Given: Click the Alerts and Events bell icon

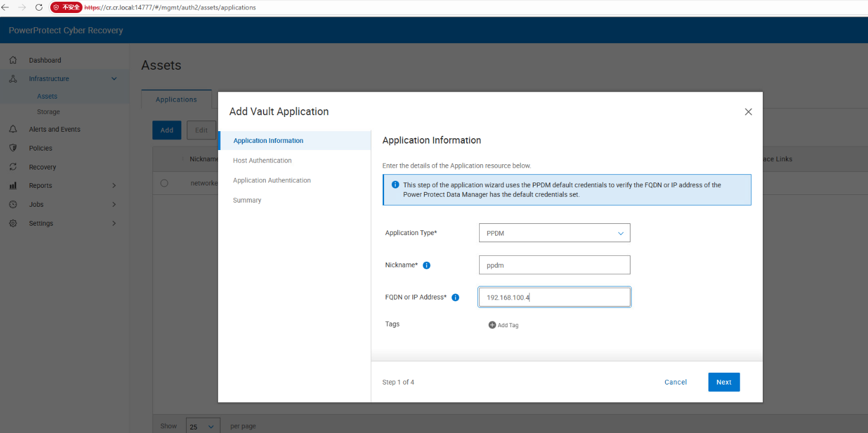Looking at the screenshot, I should pyautogui.click(x=13, y=129).
